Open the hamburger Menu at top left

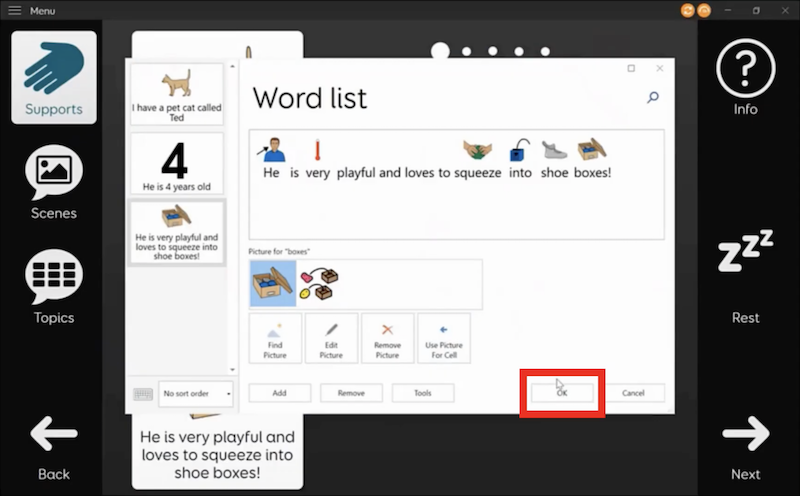[x=14, y=10]
